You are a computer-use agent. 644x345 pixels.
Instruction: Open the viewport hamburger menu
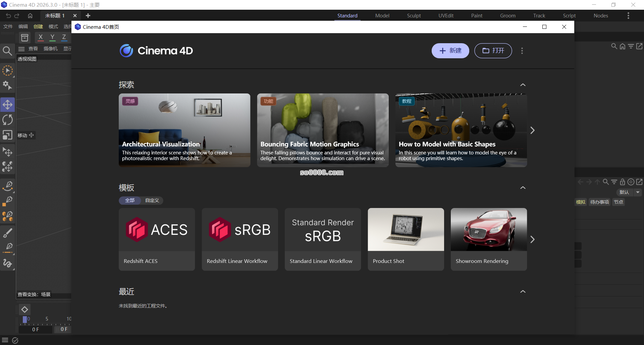[x=22, y=49]
